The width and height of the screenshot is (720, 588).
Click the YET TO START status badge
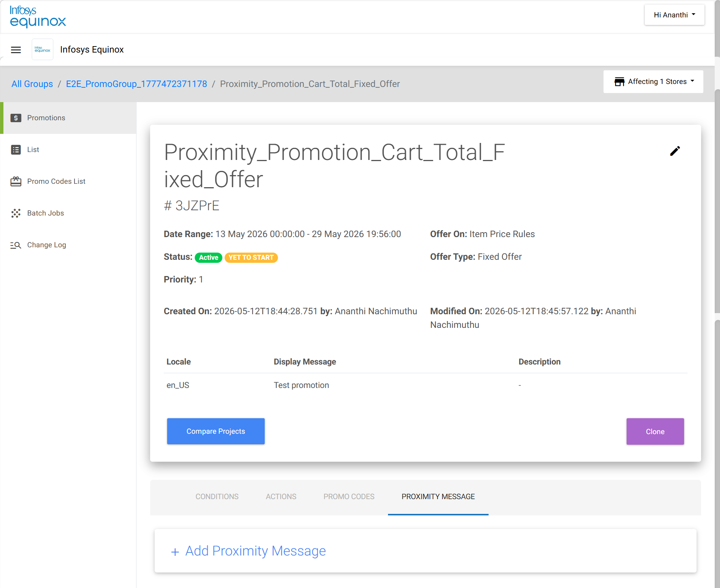251,258
